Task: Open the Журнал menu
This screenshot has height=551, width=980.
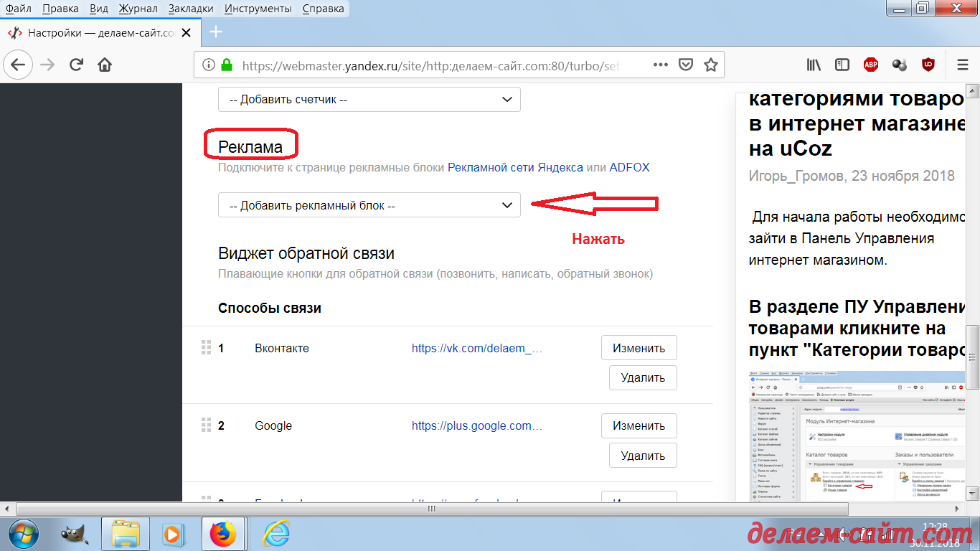Action: pyautogui.click(x=138, y=9)
